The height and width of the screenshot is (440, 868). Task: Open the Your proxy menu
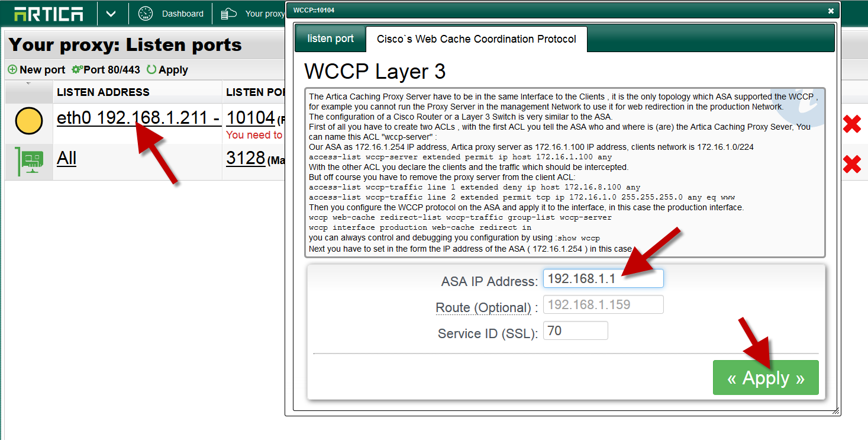264,14
